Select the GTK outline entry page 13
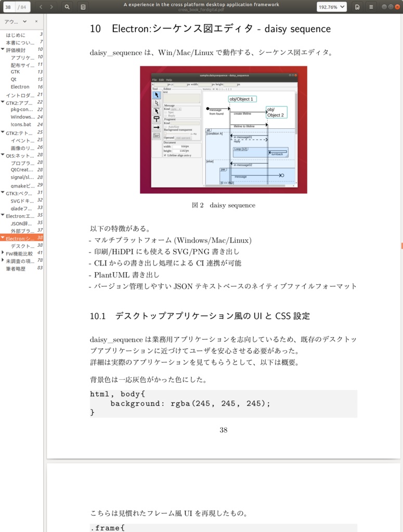The image size is (403, 532). click(x=15, y=72)
